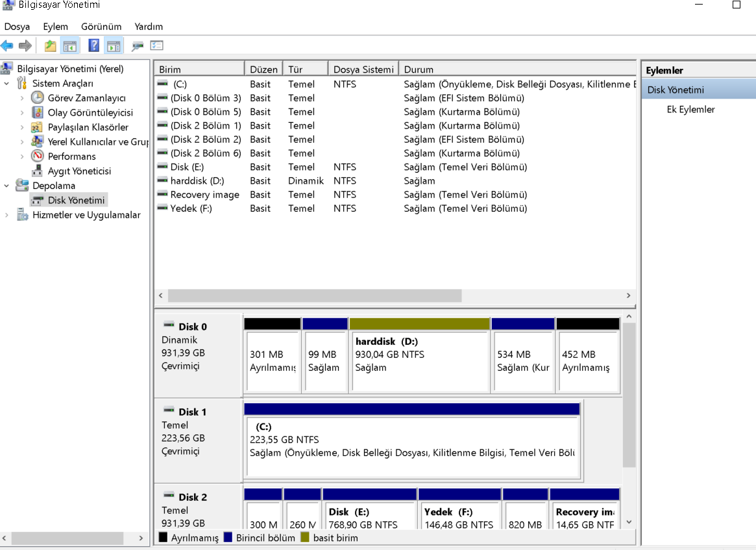Click the Performans gauge icon
Image resolution: width=756 pixels, height=550 pixels.
click(x=38, y=156)
